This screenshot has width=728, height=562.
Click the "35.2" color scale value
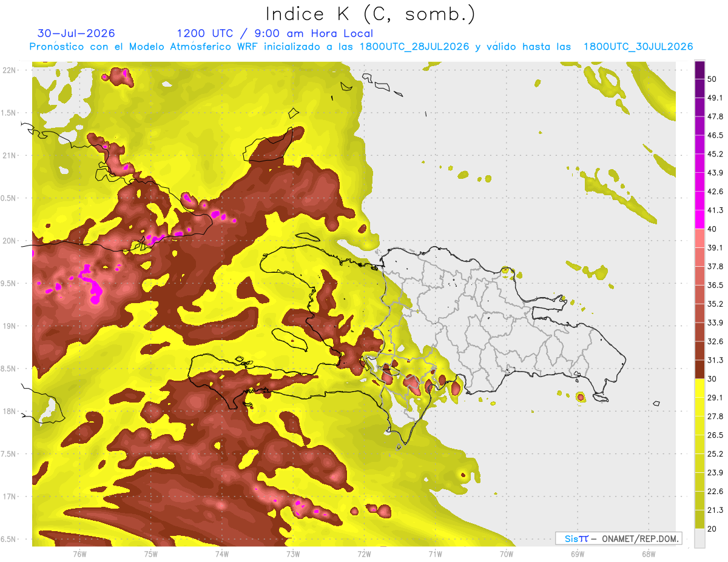tap(715, 304)
